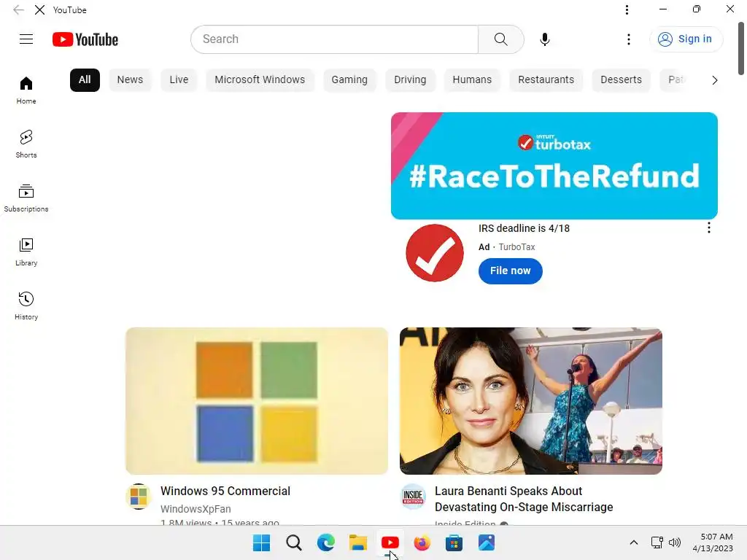
Task: Select the All filter chip
Action: pos(85,80)
